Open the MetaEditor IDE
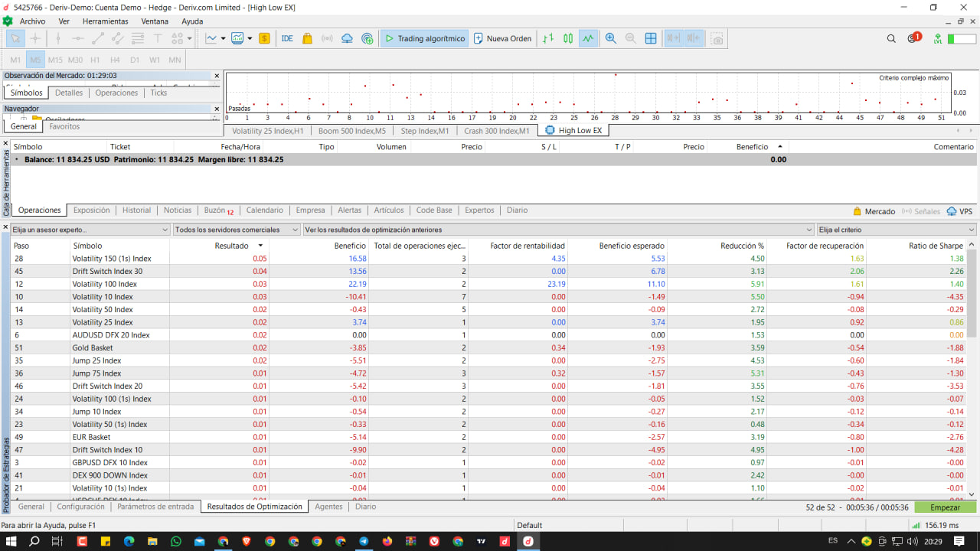Image resolution: width=980 pixels, height=551 pixels. coord(287,38)
